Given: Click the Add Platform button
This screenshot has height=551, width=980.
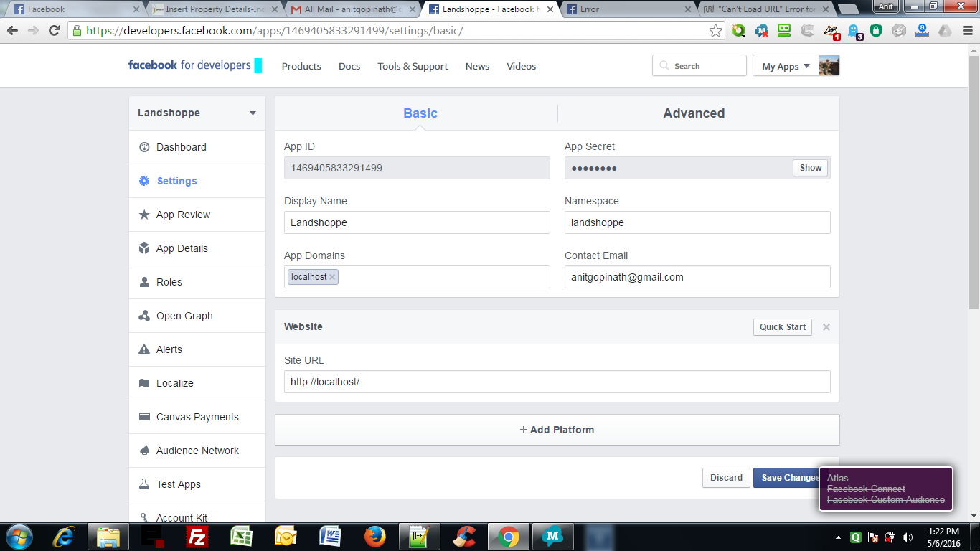Looking at the screenshot, I should point(557,430).
